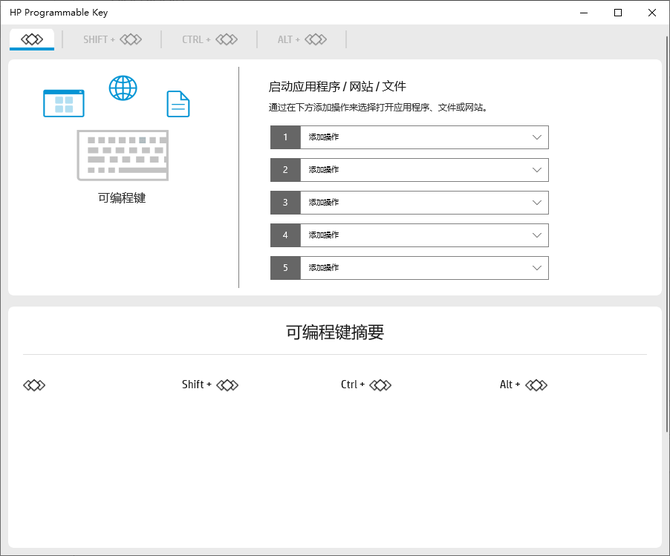Minimize the HP Programmable Key window

(x=584, y=13)
